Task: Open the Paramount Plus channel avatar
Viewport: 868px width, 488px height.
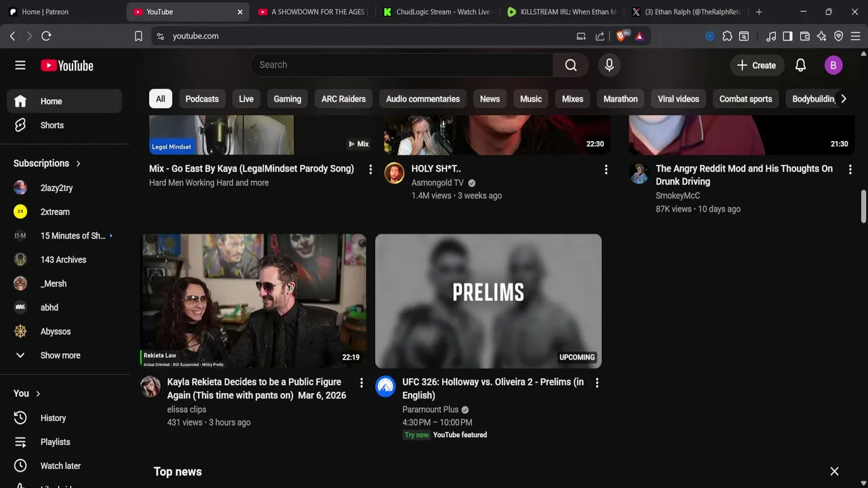Action: (x=385, y=386)
